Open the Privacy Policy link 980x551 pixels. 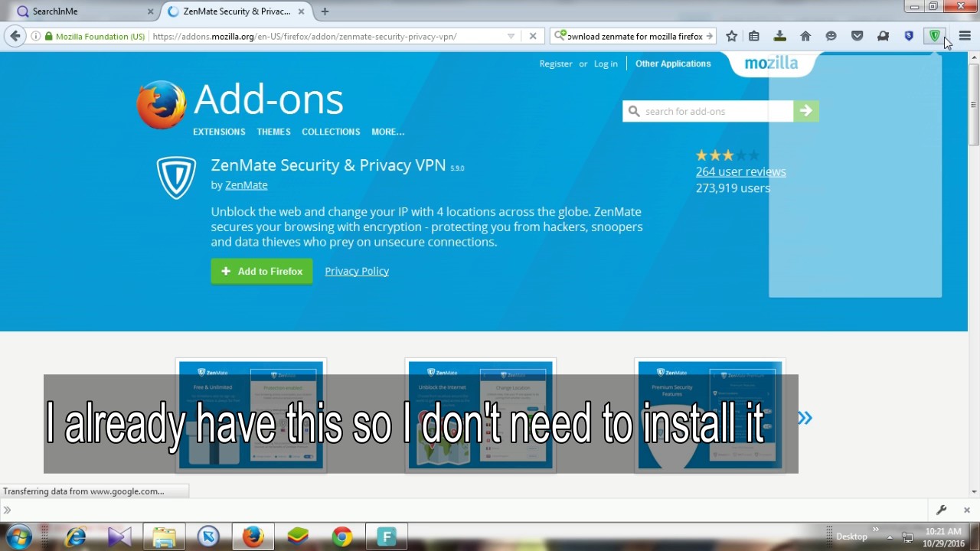click(x=357, y=271)
